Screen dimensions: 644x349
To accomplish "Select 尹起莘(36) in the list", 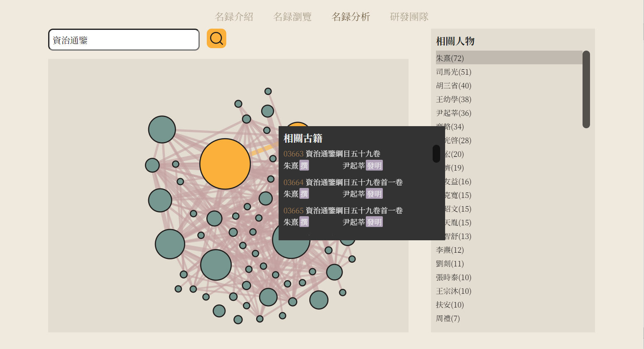I will pos(509,113).
